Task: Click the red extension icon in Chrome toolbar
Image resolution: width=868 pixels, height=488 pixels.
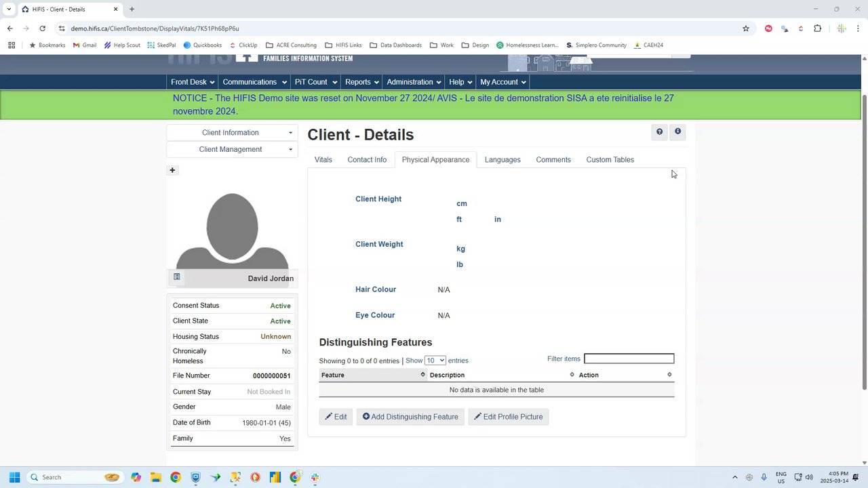Action: click(x=768, y=28)
